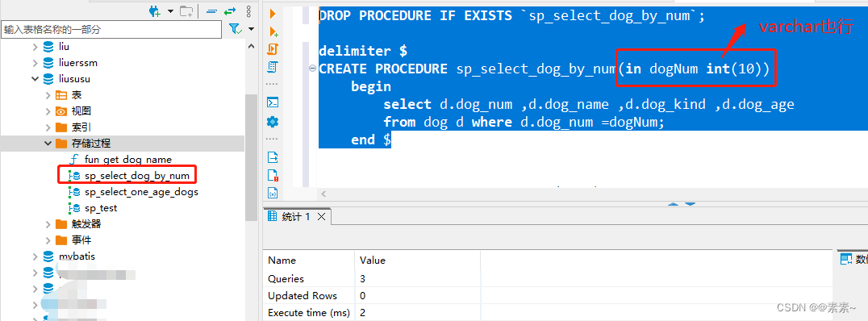Click the funnel filter settings icon
The width and height of the screenshot is (868, 321).
pyautogui.click(x=235, y=29)
